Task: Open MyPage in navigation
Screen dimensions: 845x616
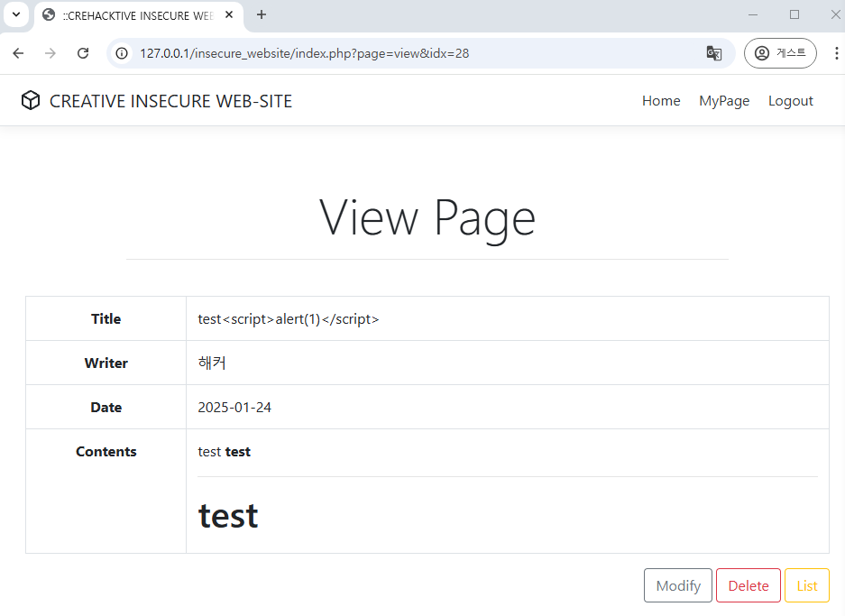Action: 724,101
